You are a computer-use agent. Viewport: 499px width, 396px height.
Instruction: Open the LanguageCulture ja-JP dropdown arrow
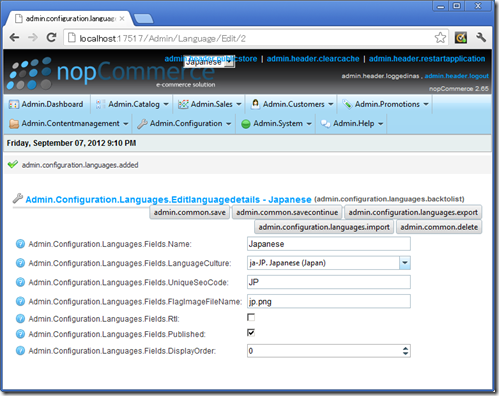405,263
